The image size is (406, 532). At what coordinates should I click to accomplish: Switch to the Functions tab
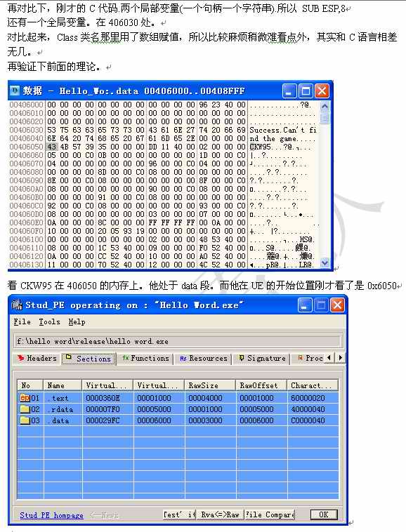pos(145,358)
